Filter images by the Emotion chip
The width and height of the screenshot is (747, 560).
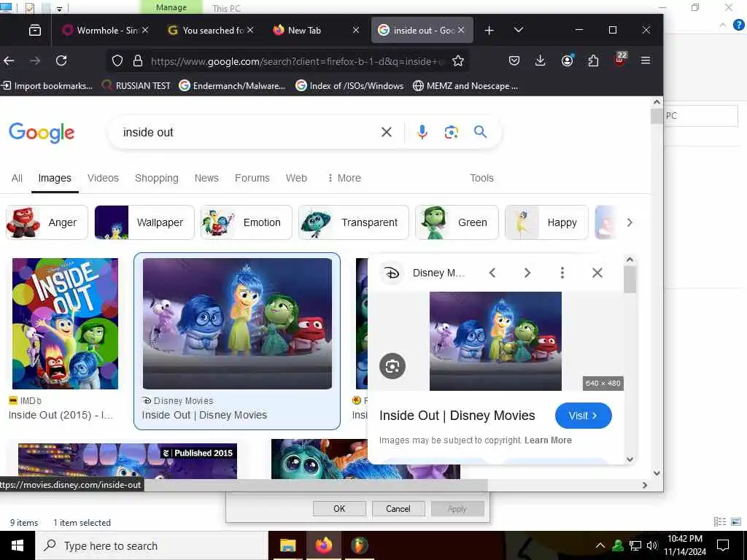(x=246, y=222)
